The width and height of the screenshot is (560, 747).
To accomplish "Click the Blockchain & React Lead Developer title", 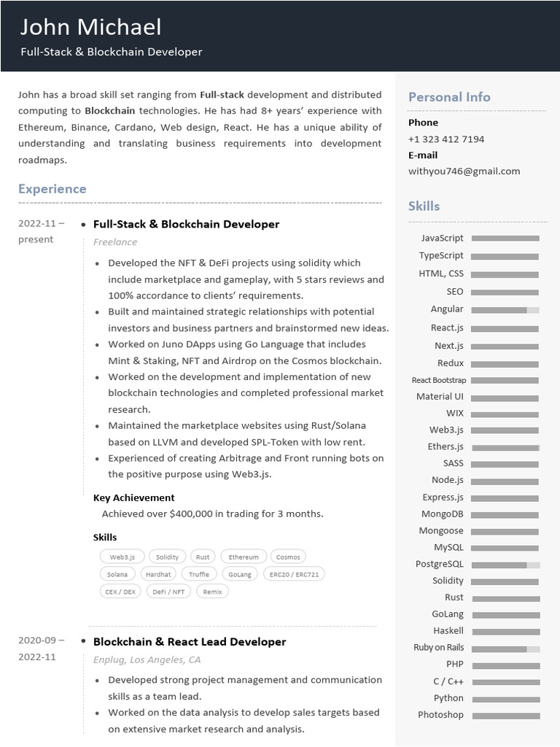I will 190,642.
